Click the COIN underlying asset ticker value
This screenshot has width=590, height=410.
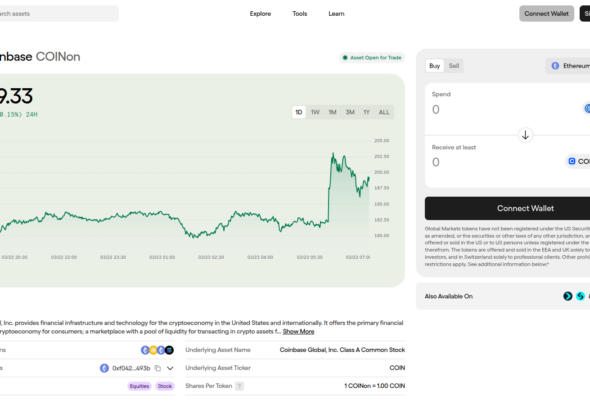(x=397, y=368)
